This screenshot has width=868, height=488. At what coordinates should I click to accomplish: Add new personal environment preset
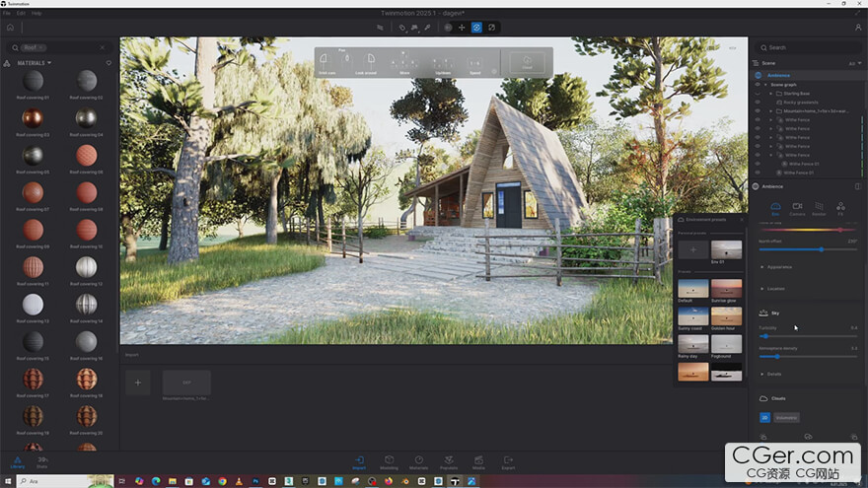pos(693,250)
